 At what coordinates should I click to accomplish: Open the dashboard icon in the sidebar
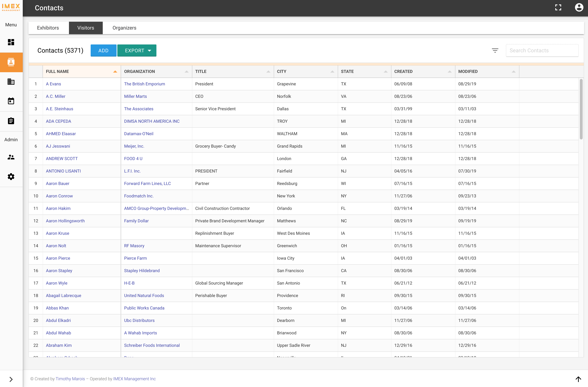[x=11, y=42]
